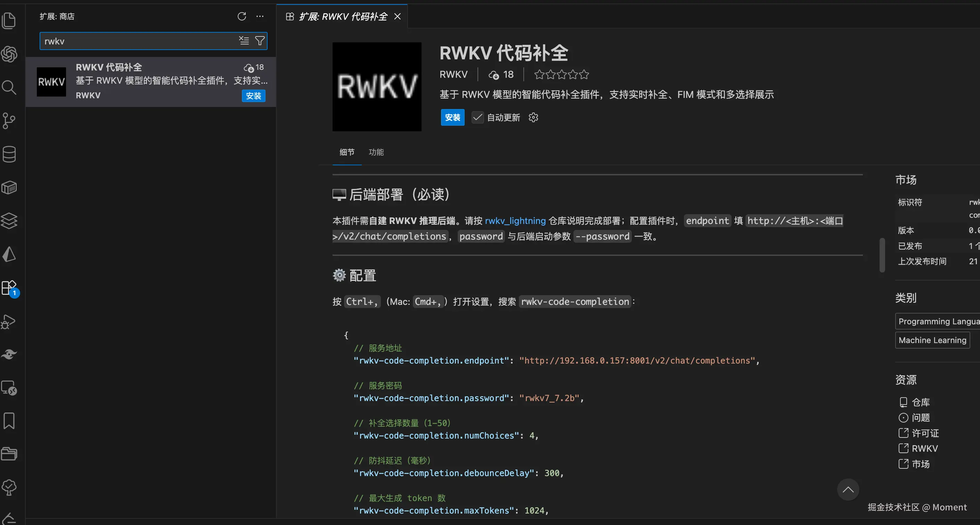Open the Search view
The height and width of the screenshot is (525, 980).
9,87
